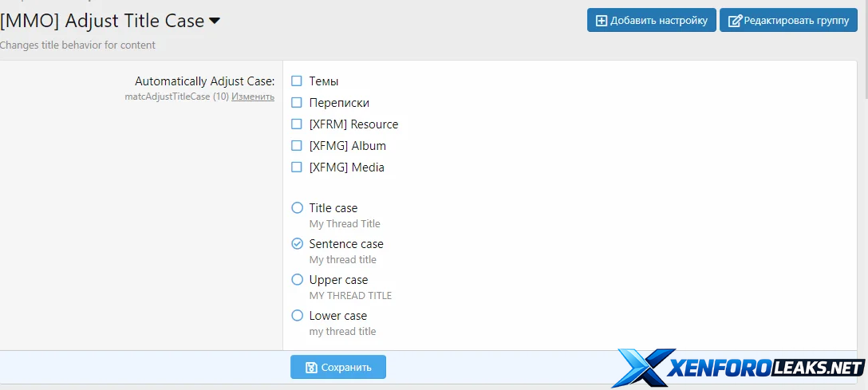Enable the Темы checkbox
The image size is (868, 390).
point(297,81)
